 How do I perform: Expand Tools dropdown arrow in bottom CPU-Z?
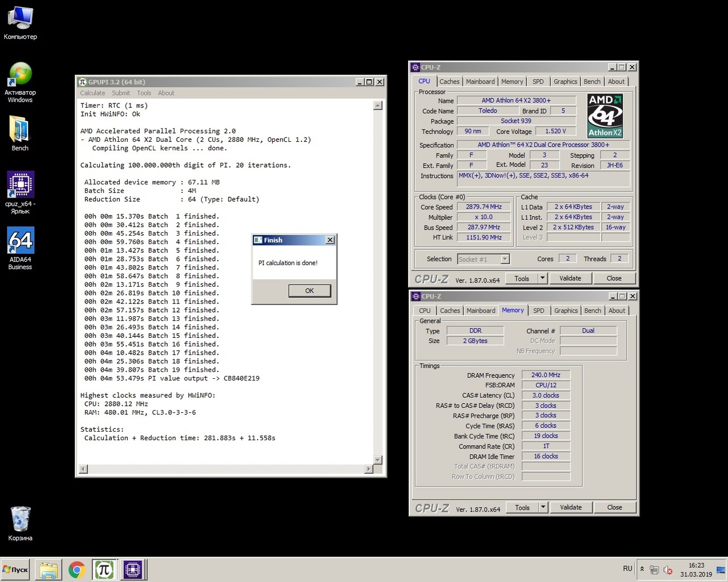click(x=543, y=508)
